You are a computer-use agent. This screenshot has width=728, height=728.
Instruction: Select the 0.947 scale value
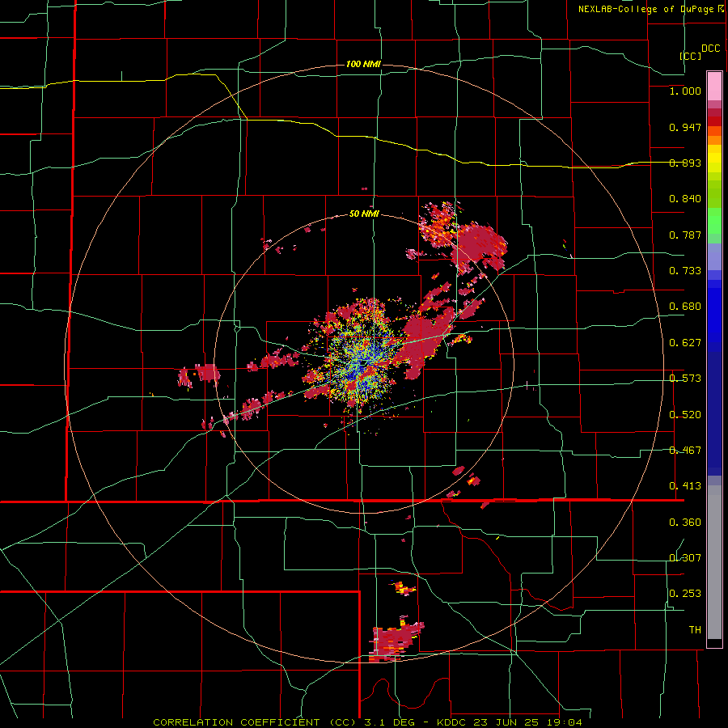pyautogui.click(x=685, y=127)
